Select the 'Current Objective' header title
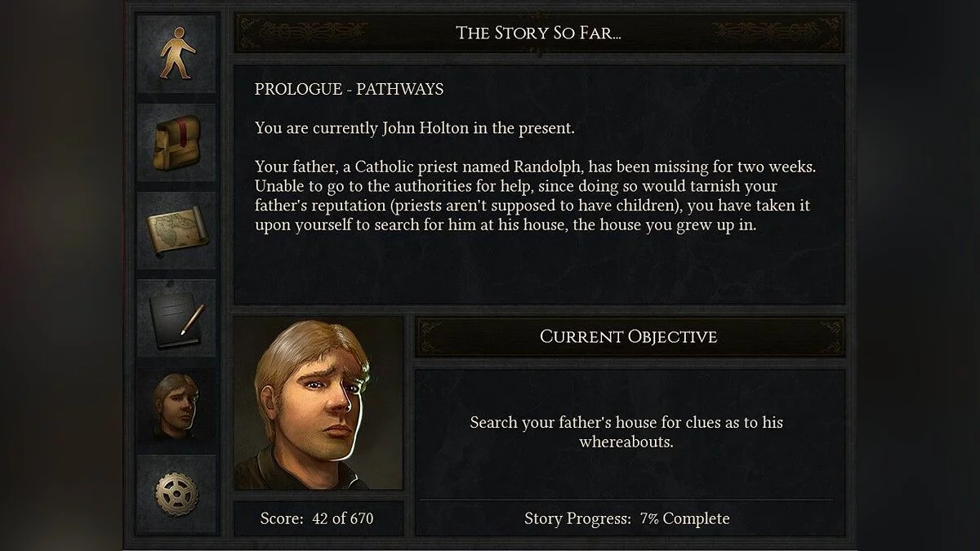980x551 pixels. 628,336
